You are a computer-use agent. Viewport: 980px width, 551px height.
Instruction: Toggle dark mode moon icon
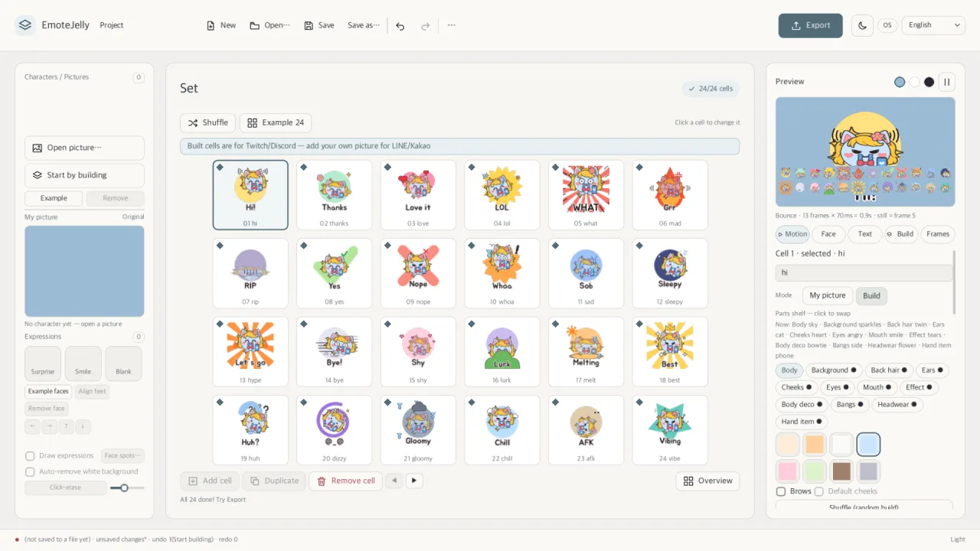tap(863, 25)
